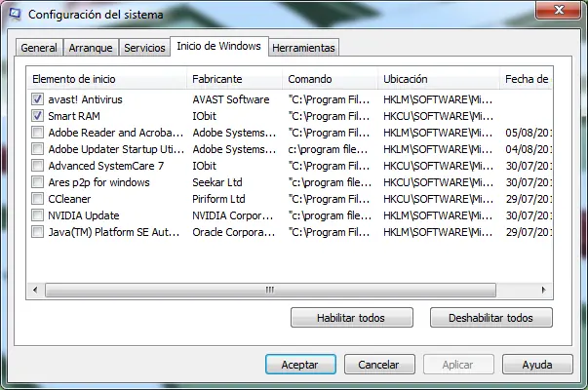This screenshot has height=390, width=588.
Task: Open the Arranque tab
Action: click(91, 48)
